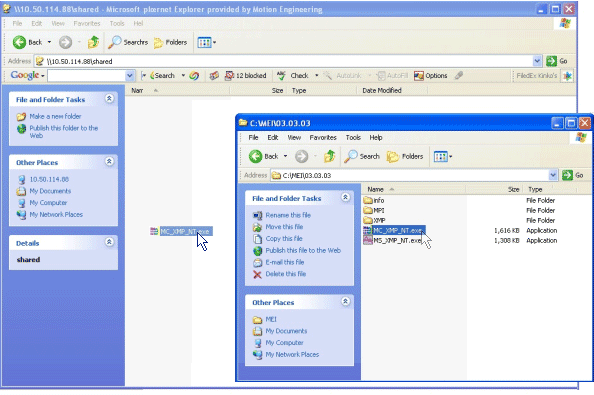
Task: Open View menu in C:\MEI\03.03.03 window
Action: pos(294,137)
